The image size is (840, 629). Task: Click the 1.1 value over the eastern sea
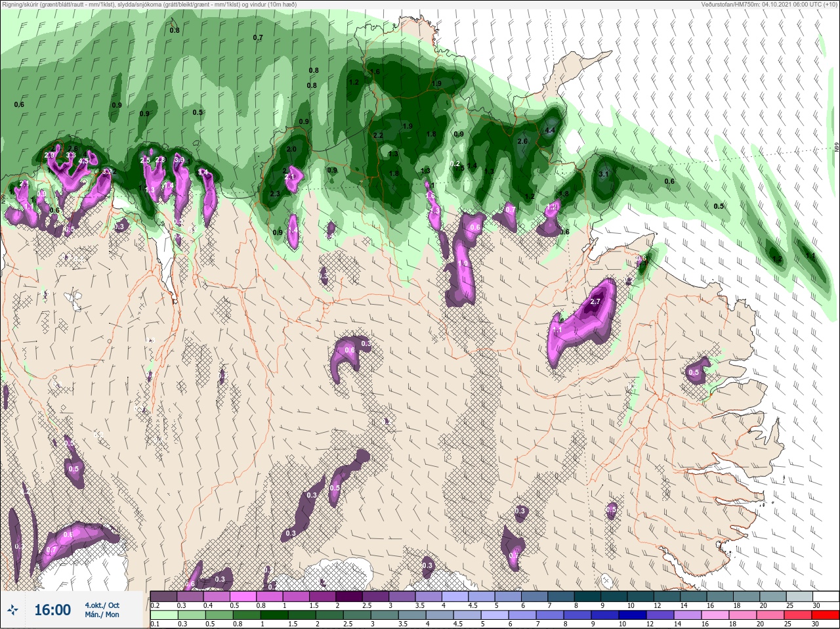click(810, 256)
